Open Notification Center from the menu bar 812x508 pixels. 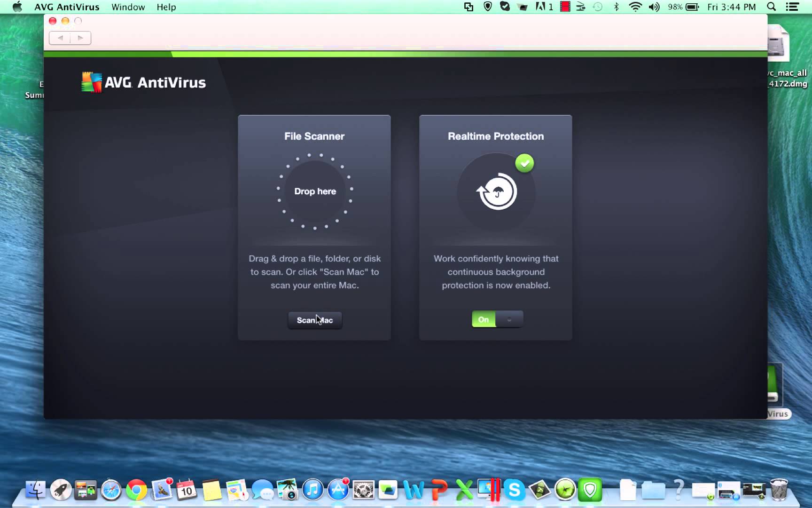[x=792, y=7]
